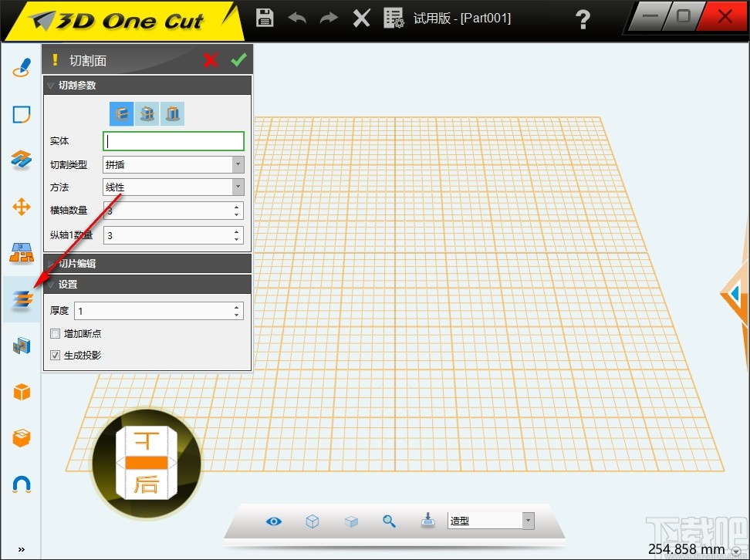Click the 厚度 value field
The width and height of the screenshot is (750, 560).
153,311
